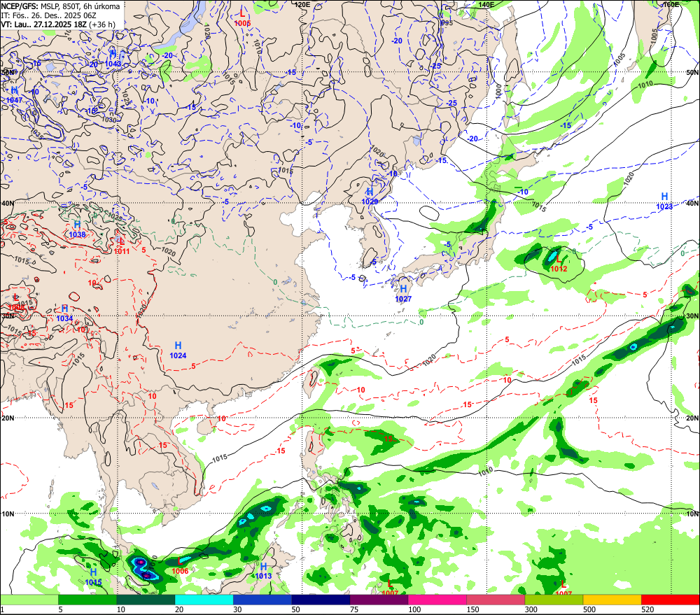Click the H 1023 high pressure marker
The width and height of the screenshot is (700, 615).
click(x=664, y=202)
